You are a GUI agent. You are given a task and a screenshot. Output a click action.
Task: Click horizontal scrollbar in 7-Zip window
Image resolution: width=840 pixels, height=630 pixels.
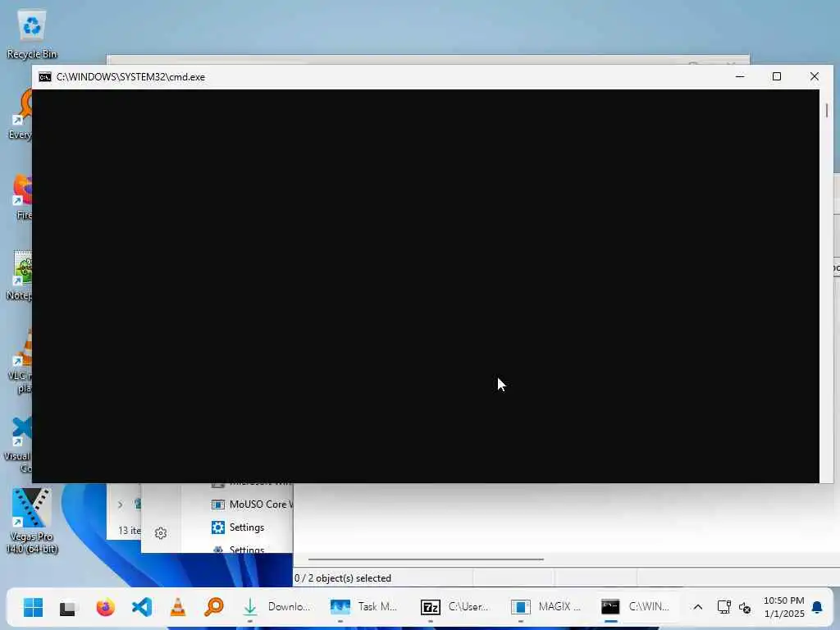click(426, 559)
